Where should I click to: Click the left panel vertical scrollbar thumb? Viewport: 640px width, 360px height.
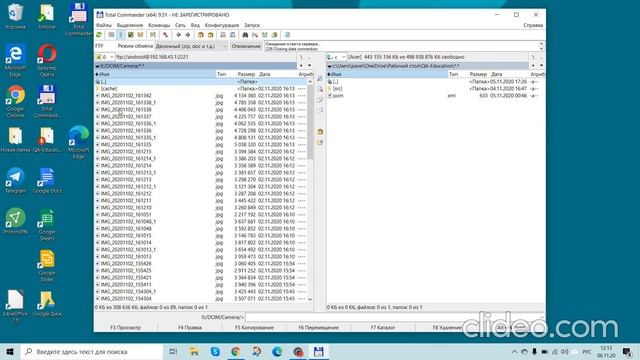(310, 122)
